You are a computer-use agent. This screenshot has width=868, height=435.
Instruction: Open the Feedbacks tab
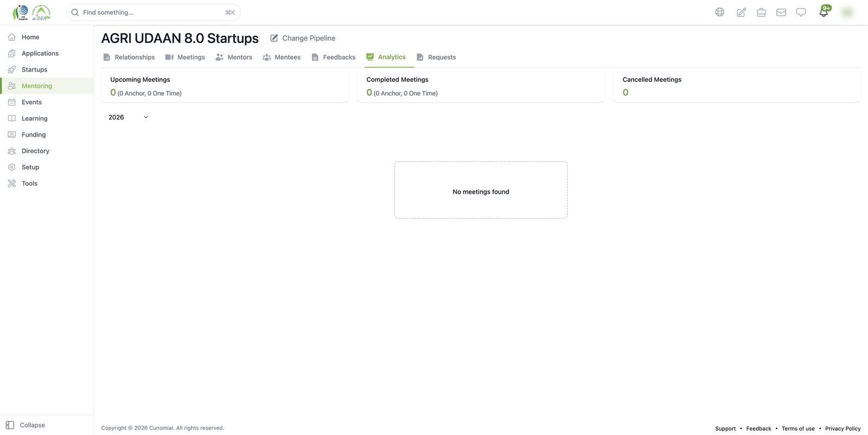(x=334, y=57)
